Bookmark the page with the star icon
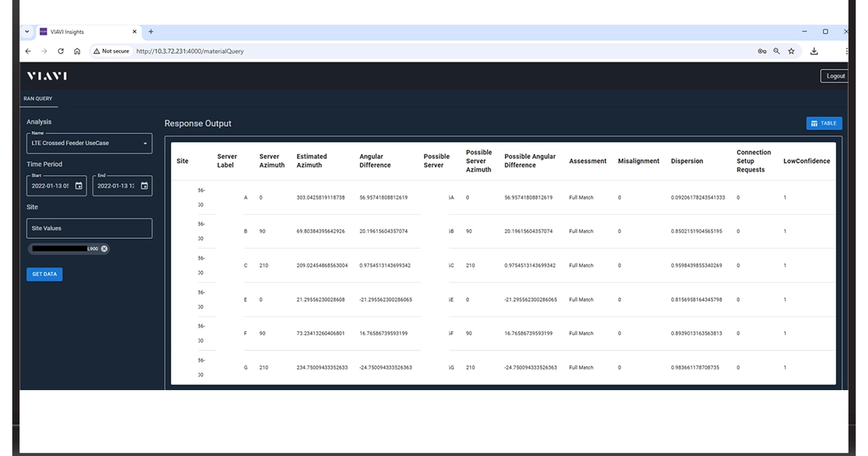 click(x=791, y=51)
